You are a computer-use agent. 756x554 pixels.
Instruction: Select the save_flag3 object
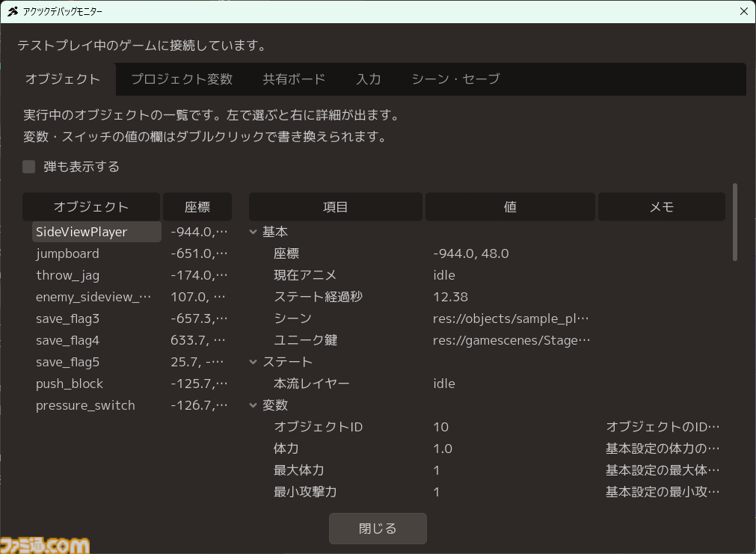[x=67, y=318]
